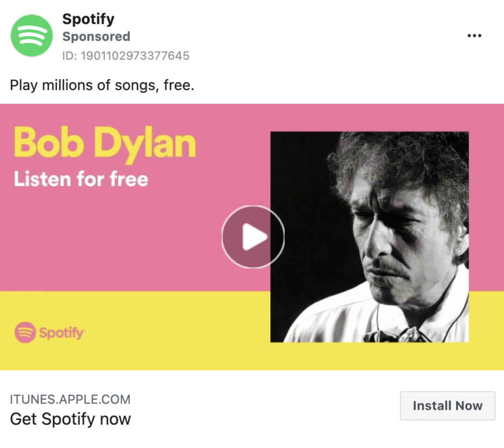Viewport: 504px width, 448px height.
Task: Play the Bob Dylan video ad
Action: pos(253,237)
